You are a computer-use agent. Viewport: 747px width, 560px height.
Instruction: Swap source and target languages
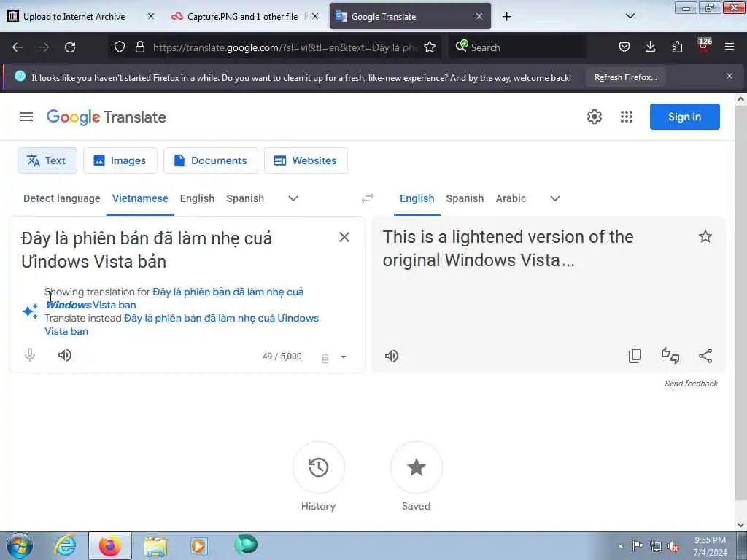pos(368,198)
